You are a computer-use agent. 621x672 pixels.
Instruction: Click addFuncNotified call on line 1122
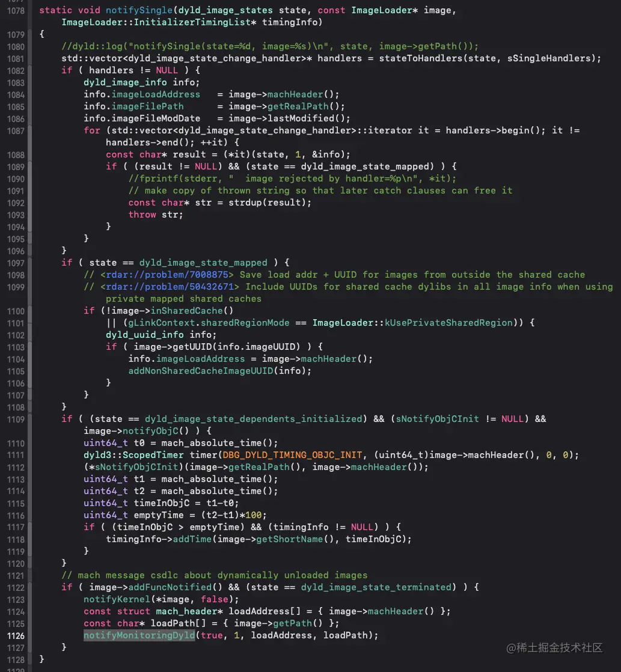170,587
